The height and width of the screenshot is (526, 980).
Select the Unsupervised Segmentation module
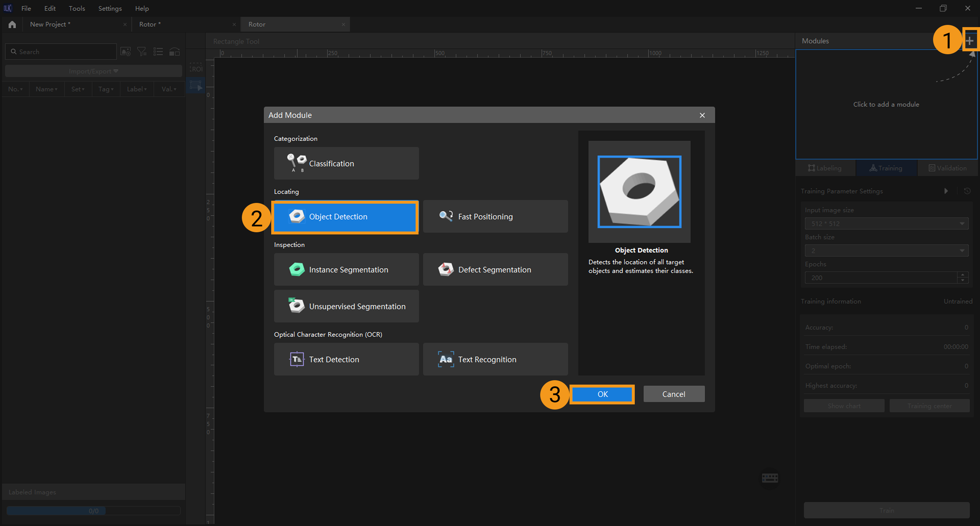tap(346, 306)
